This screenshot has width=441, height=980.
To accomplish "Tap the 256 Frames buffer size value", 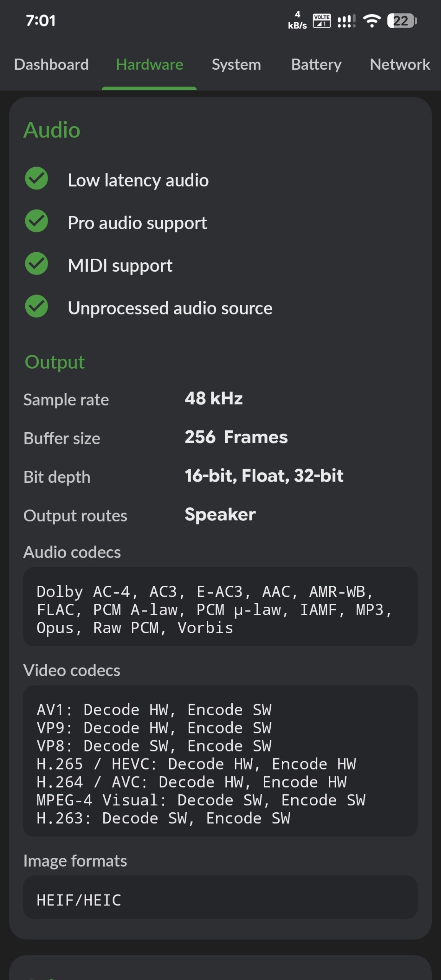I will [x=236, y=437].
